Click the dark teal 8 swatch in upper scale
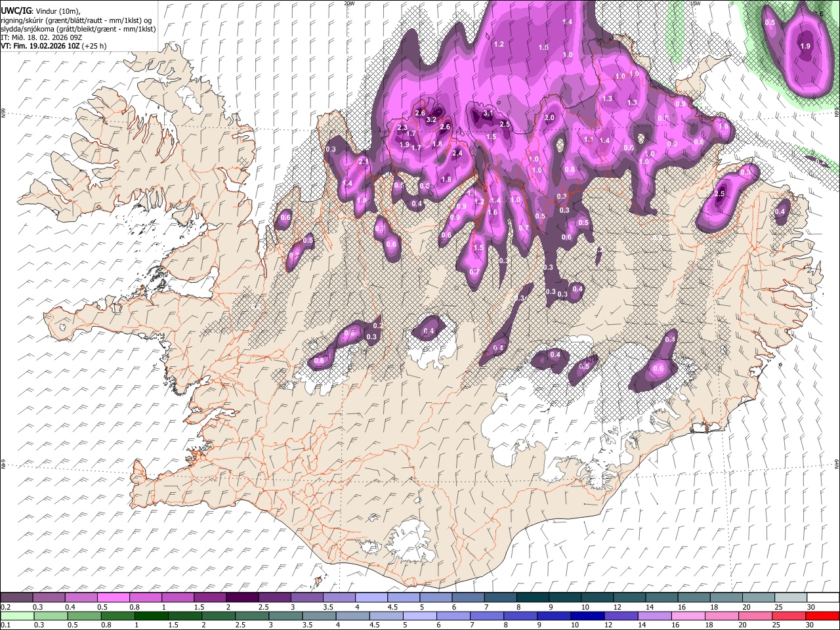Image resolution: width=840 pixels, height=630 pixels. [x=532, y=598]
